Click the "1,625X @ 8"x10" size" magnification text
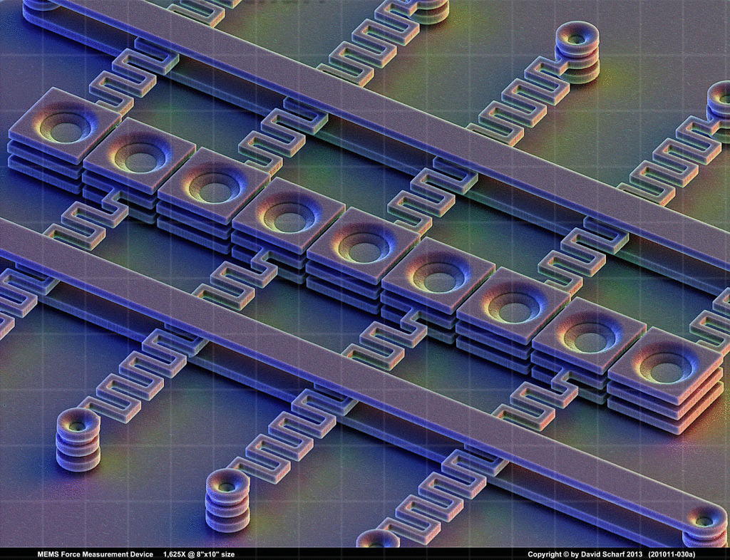Viewport: 730px width, 560px height. click(x=199, y=554)
